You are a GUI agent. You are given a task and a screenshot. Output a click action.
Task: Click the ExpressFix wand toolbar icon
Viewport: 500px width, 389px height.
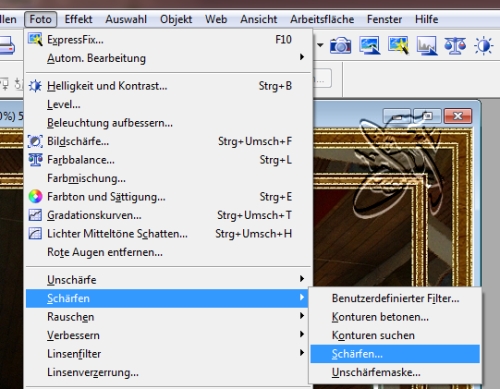[x=398, y=45]
